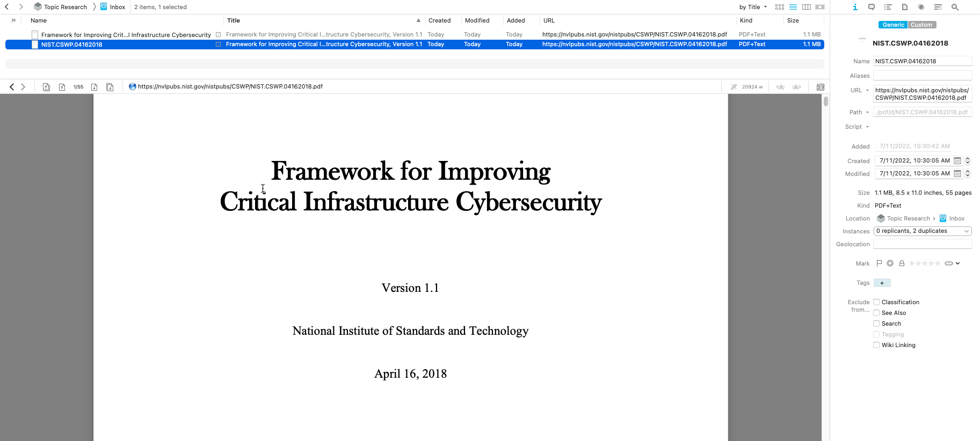Switch item list to icon grid view
The height and width of the screenshot is (441, 980).
[x=780, y=7]
